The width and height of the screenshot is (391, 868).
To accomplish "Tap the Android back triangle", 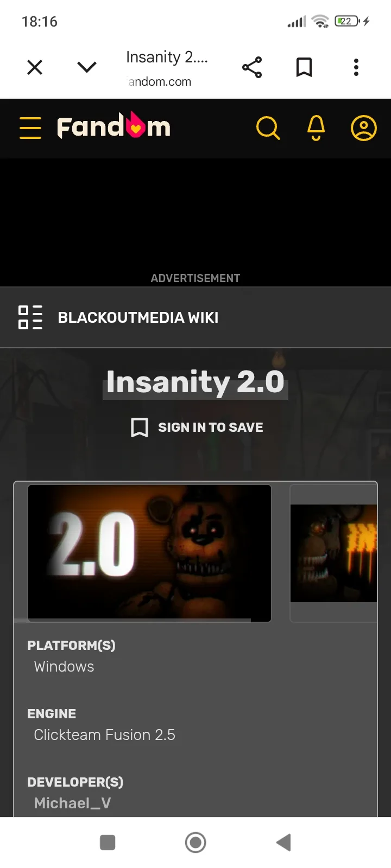I will [x=283, y=843].
